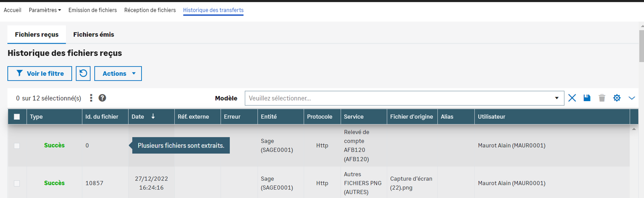The image size is (644, 198).
Task: Expand the chevron next to the gear icon
Action: (x=632, y=98)
